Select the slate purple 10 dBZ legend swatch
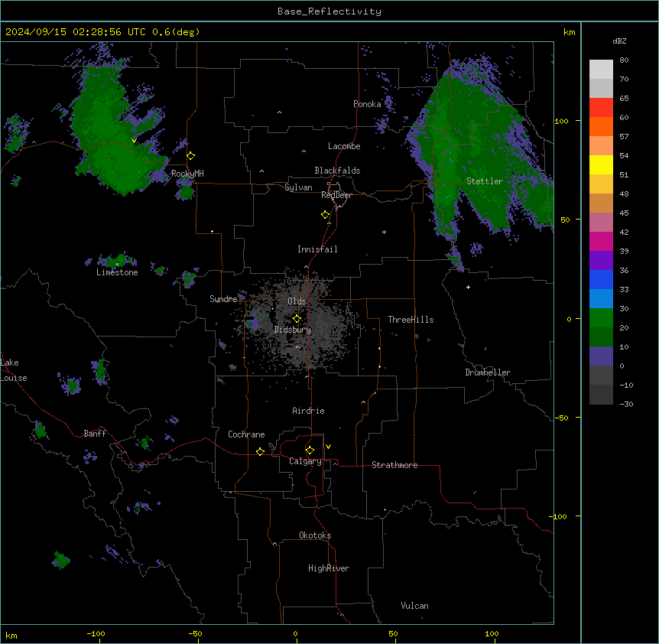 point(601,356)
